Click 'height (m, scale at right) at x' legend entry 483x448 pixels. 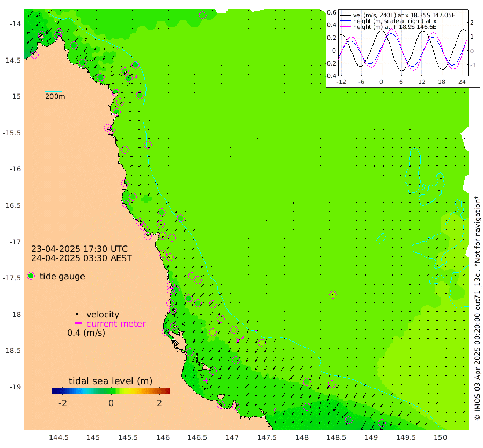(x=394, y=21)
